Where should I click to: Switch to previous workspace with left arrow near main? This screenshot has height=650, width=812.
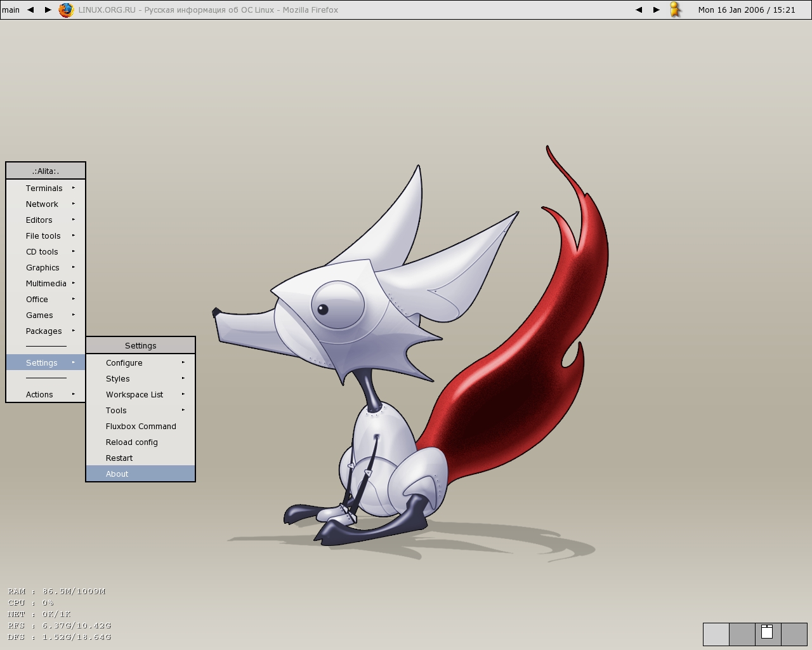[x=30, y=10]
